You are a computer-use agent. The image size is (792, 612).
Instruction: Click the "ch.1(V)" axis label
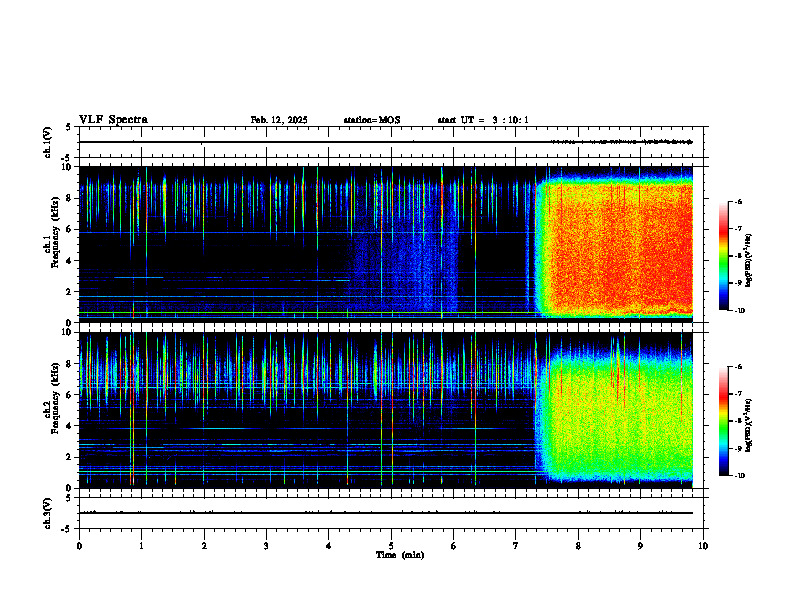(x=47, y=142)
